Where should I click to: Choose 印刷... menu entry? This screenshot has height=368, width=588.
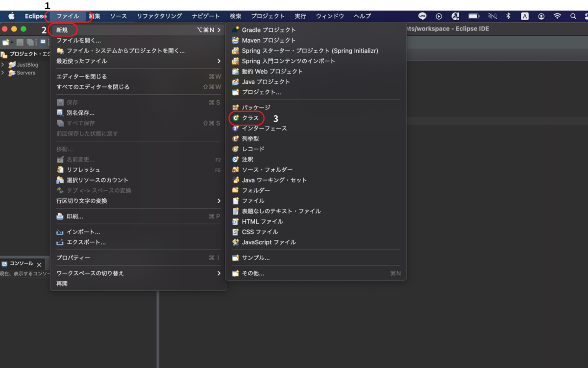139,216
